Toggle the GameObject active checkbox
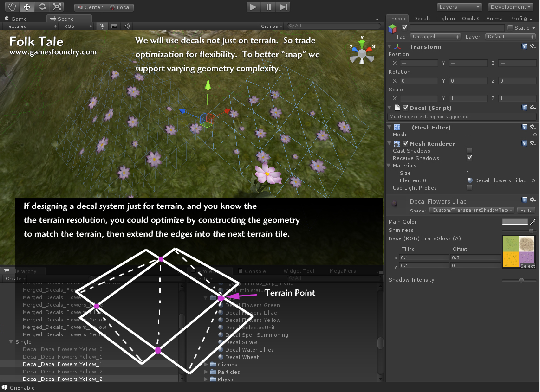Viewport: 540px width, 392px height. click(404, 27)
